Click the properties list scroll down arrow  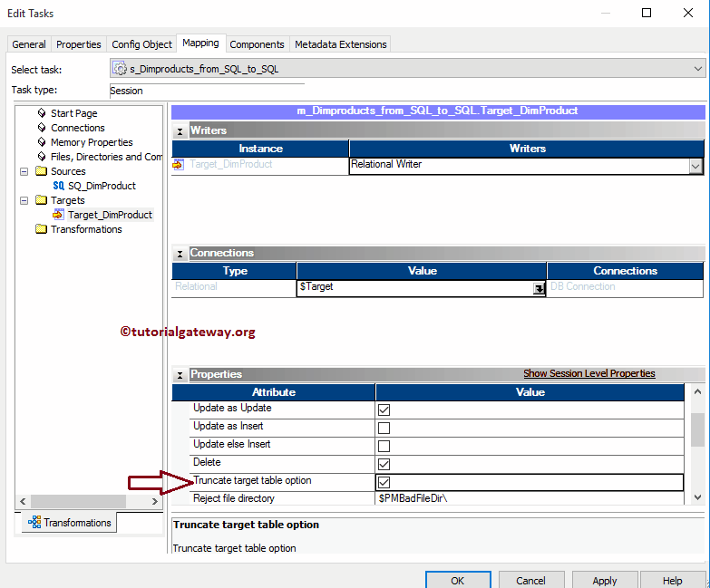click(697, 496)
